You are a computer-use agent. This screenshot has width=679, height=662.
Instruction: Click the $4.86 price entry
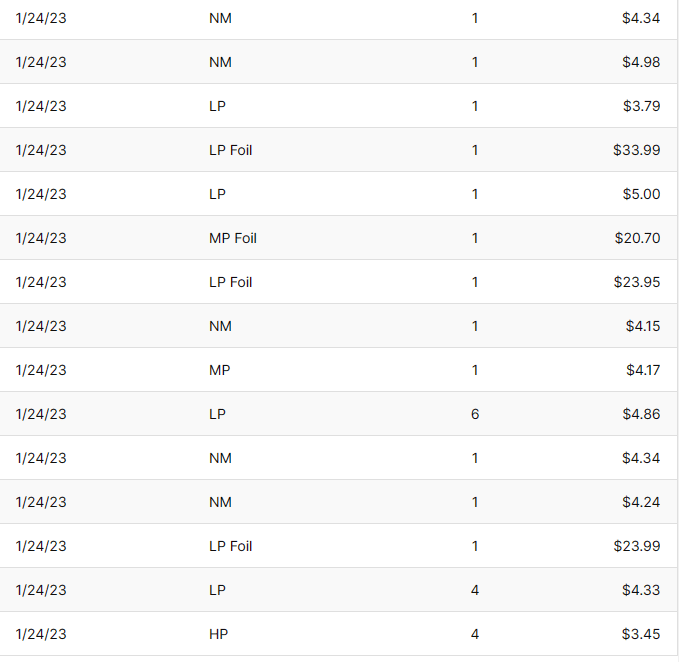pyautogui.click(x=640, y=414)
